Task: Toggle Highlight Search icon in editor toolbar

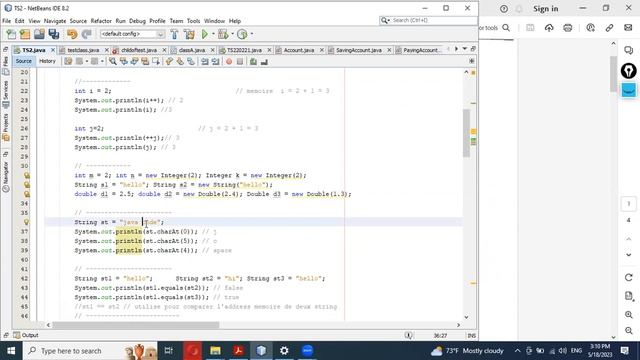Action: click(x=145, y=62)
